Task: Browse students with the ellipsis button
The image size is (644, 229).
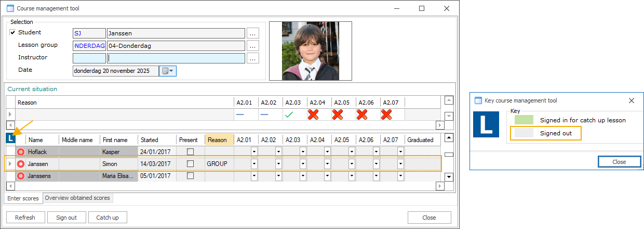Action: point(252,33)
